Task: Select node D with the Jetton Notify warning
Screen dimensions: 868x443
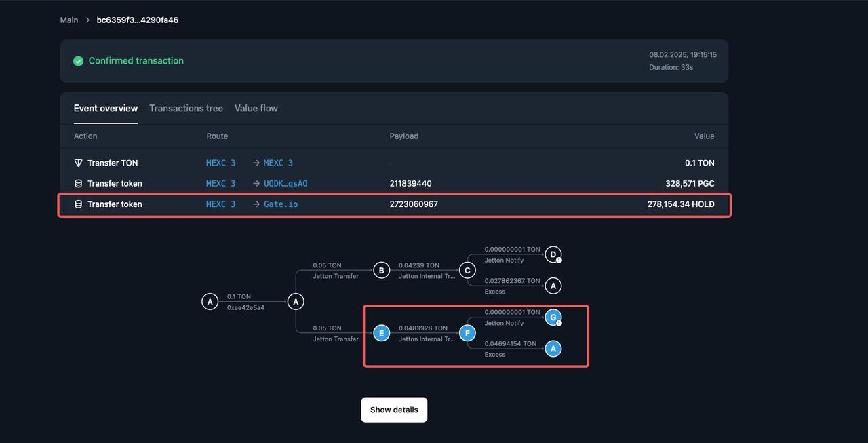Action: click(x=553, y=254)
